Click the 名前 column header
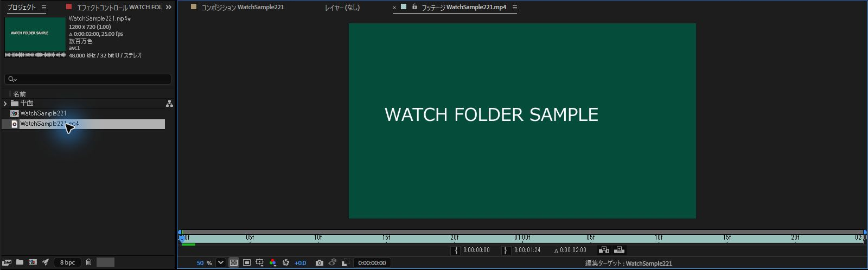Screen dimensions: 868x270 tap(20, 94)
